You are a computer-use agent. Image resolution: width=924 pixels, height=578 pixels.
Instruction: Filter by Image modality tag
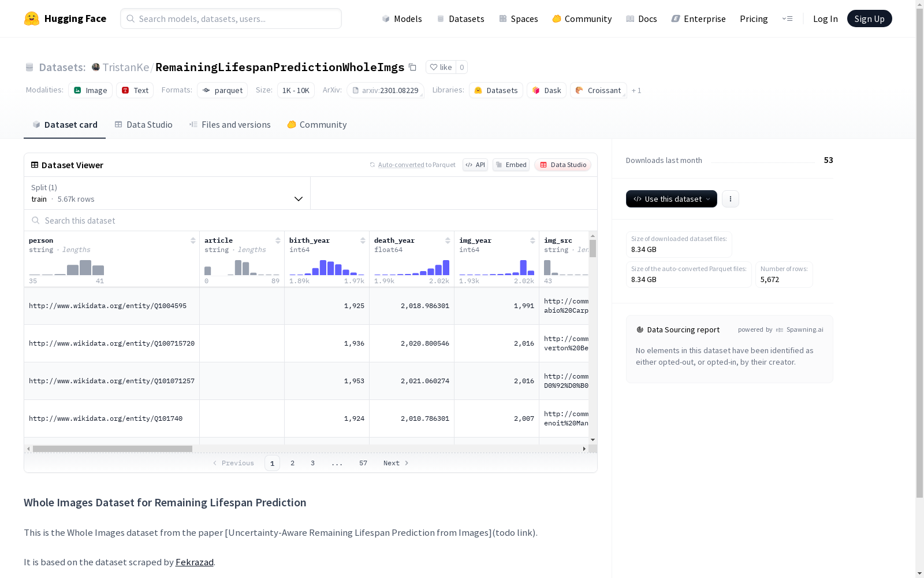[x=91, y=90]
